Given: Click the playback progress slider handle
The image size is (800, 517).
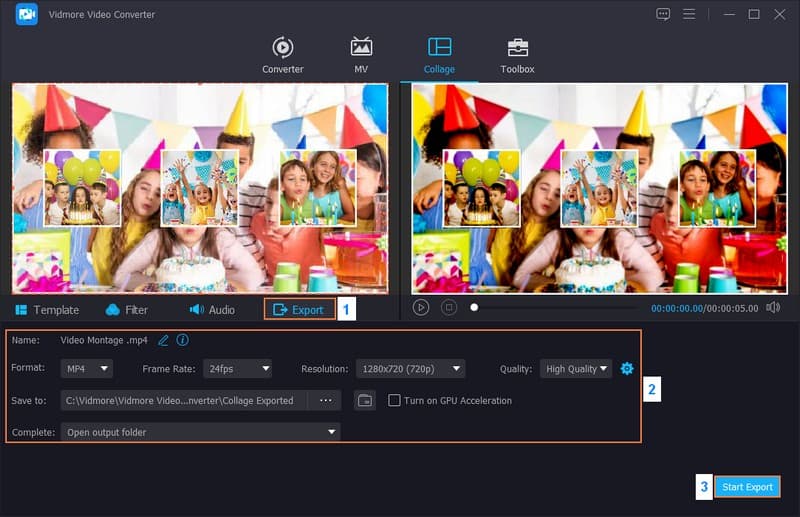Looking at the screenshot, I should [x=474, y=308].
